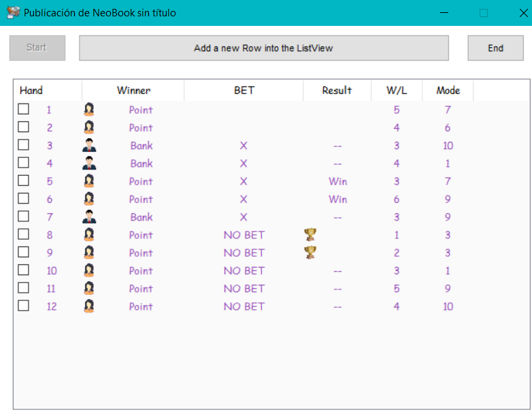Click the player avatar icon in hand 12

pos(89,306)
